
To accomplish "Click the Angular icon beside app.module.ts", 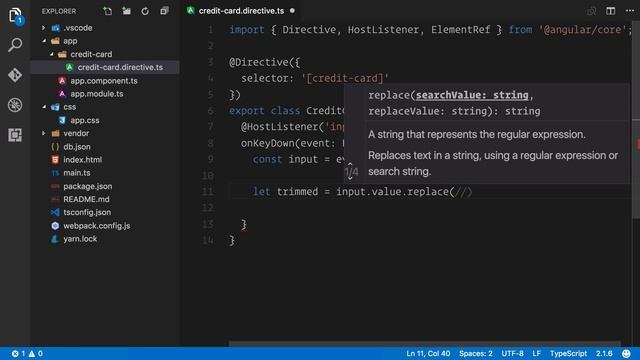I will [62, 94].
